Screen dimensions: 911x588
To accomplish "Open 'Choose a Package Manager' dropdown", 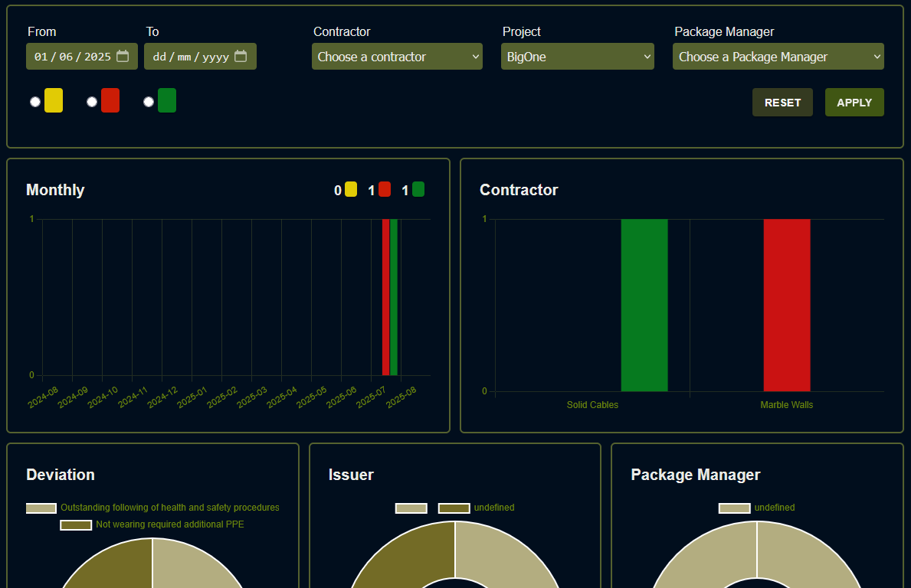I will coord(778,57).
